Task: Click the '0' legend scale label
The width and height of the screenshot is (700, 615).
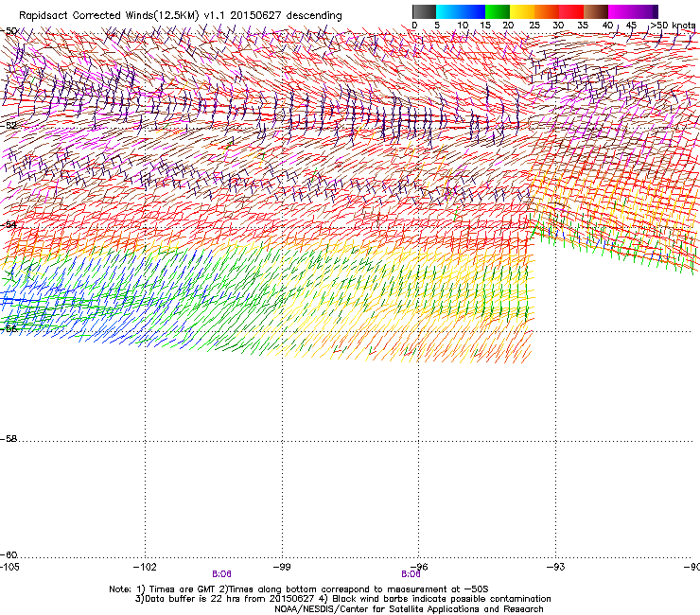Action: [x=414, y=26]
